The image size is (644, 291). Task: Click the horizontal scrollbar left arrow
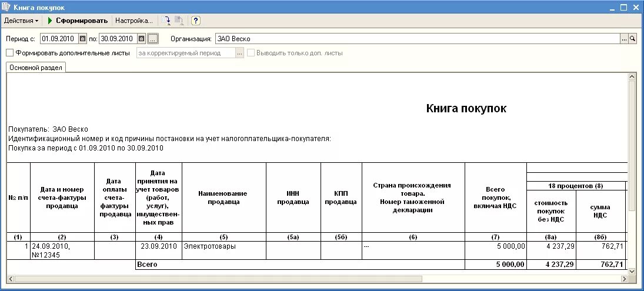pos(10,279)
